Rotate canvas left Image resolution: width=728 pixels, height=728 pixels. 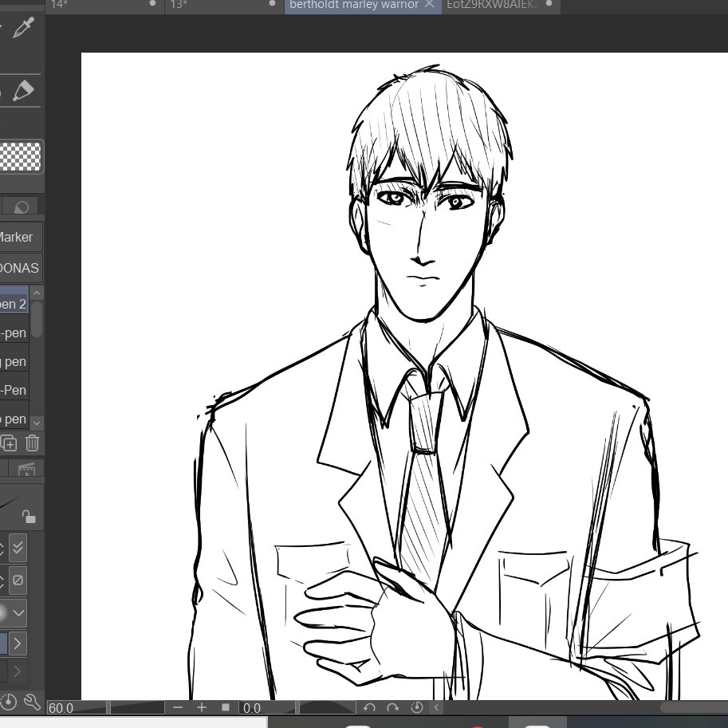pyautogui.click(x=369, y=707)
